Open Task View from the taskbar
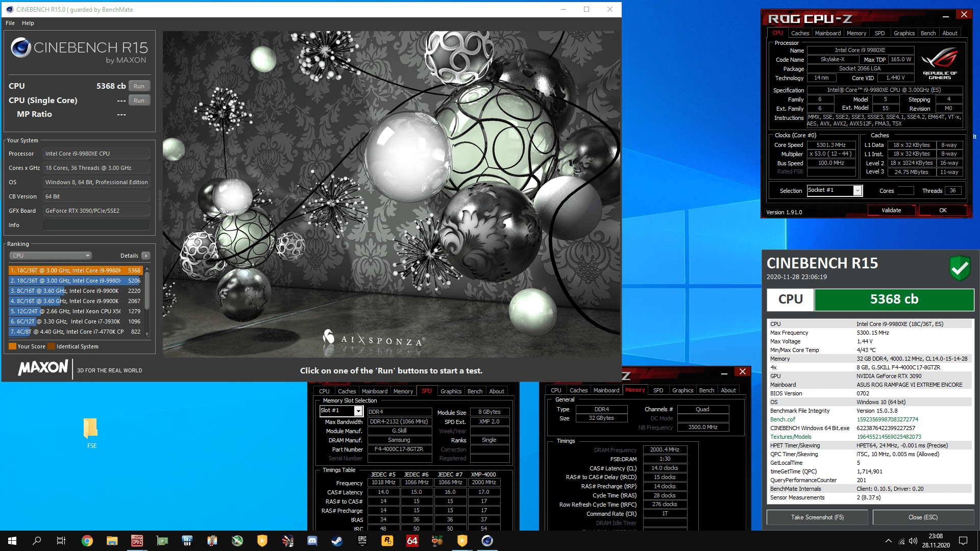Screen dimensions: 980x551 (61, 541)
